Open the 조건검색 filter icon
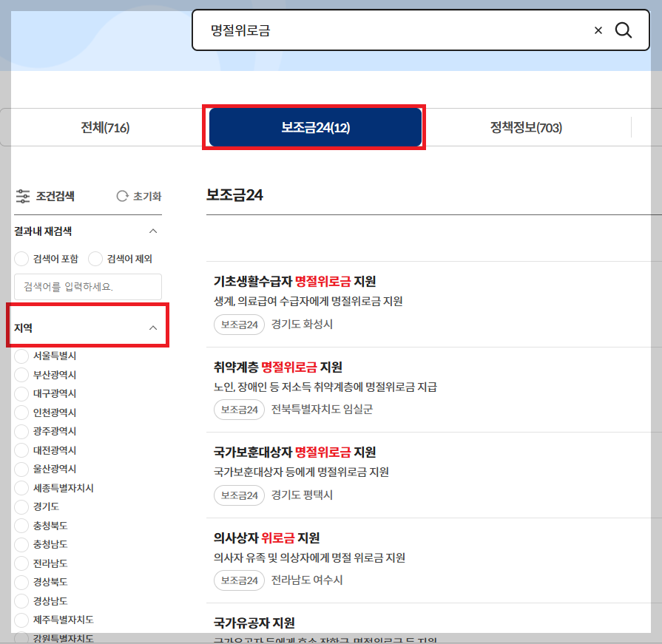The image size is (662, 644). 23,195
